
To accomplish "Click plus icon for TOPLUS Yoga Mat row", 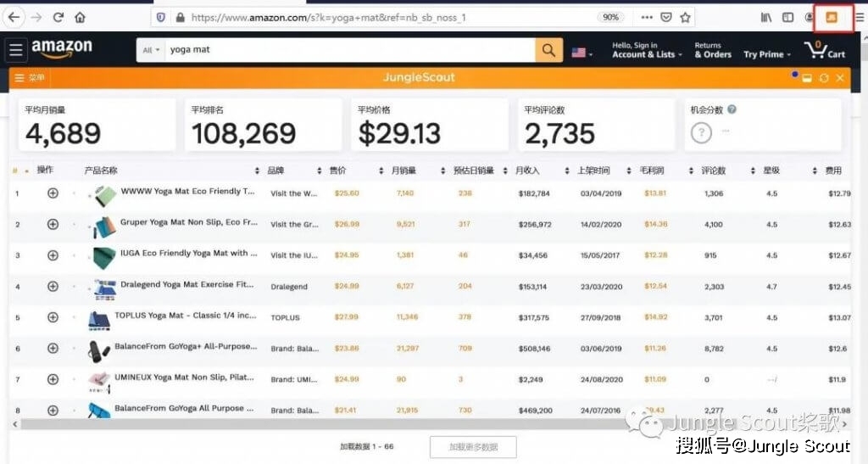I will (x=53, y=317).
